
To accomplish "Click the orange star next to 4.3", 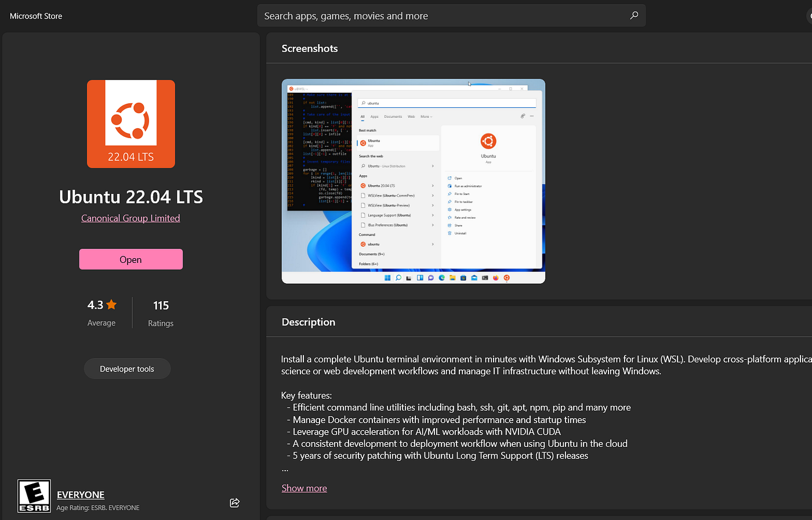I will pos(111,305).
